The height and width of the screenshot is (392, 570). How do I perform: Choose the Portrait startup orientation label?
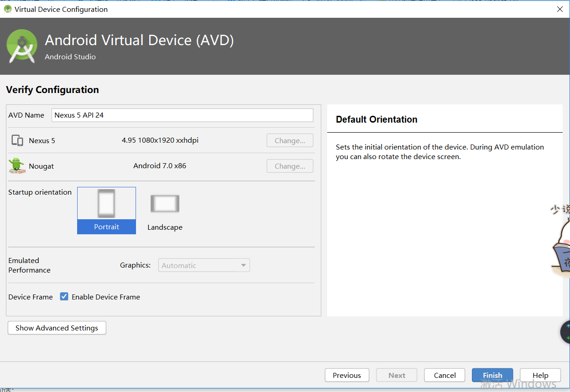[106, 227]
